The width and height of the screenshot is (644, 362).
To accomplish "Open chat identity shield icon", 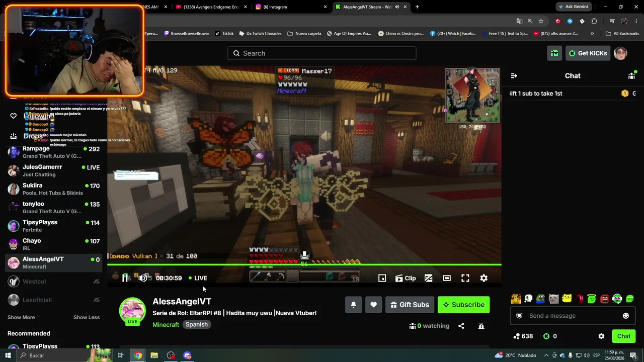I will (519, 316).
